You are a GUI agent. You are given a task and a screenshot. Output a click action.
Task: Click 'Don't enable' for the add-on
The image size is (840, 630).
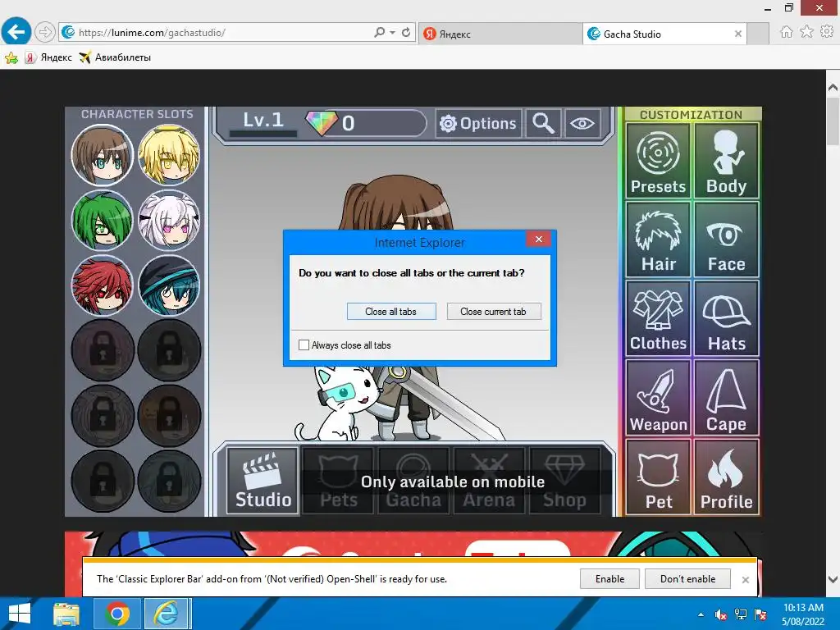point(688,578)
